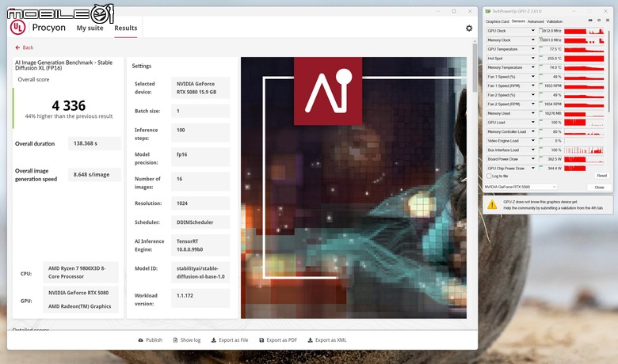Open Fan 1 Speed (%) dropdown
618x364 pixels.
[x=533, y=76]
